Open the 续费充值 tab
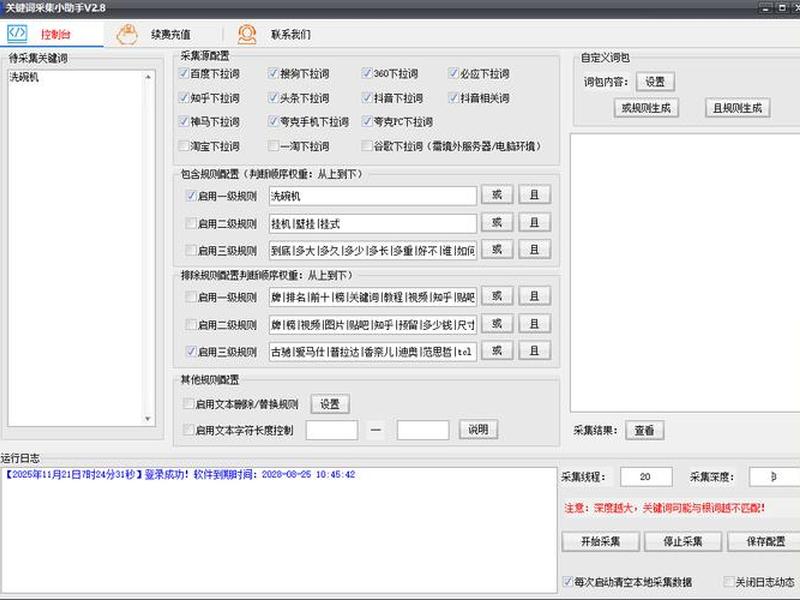 click(x=170, y=35)
